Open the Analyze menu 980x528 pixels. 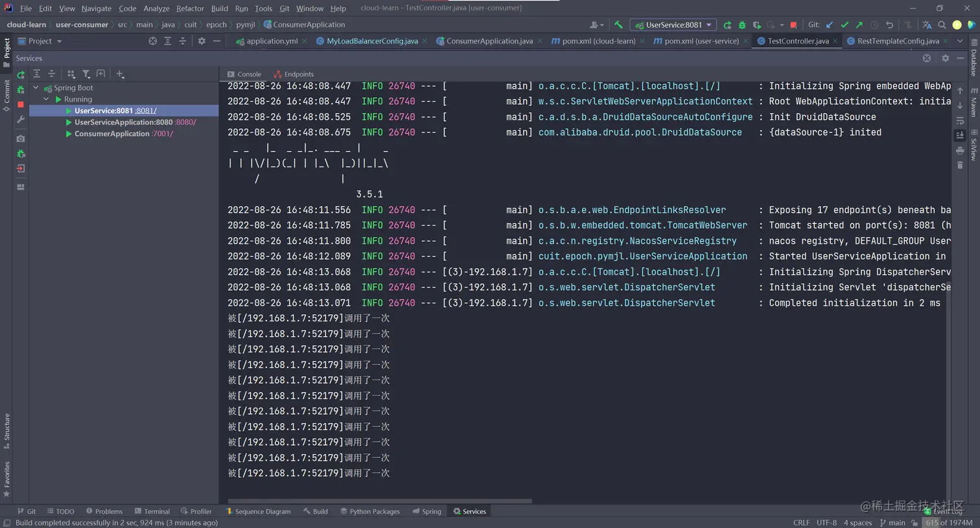156,8
